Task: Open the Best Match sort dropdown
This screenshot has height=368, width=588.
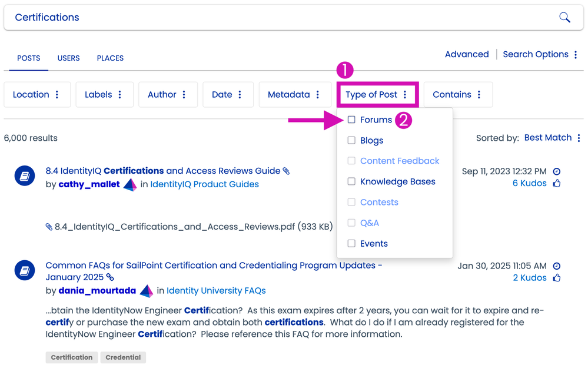Action: 552,138
